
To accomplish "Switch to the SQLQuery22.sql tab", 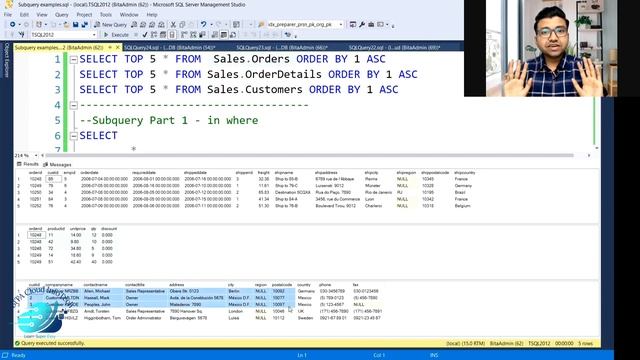I will [x=394, y=48].
